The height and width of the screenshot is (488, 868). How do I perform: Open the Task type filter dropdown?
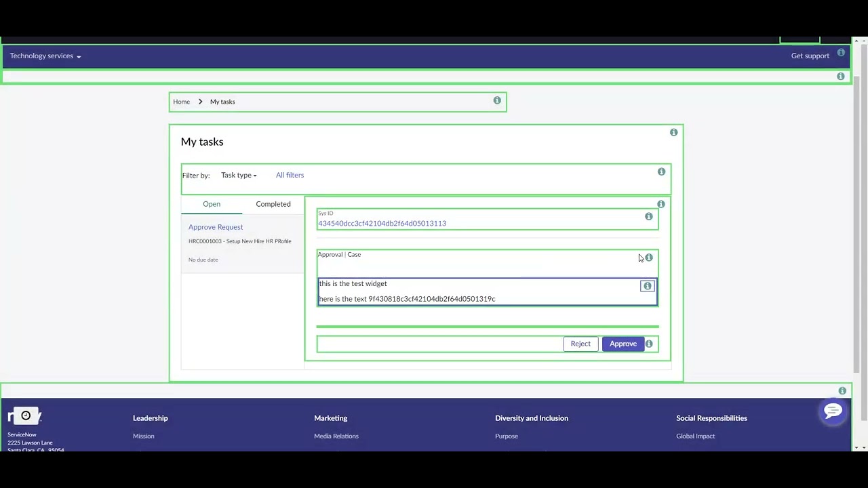tap(239, 175)
